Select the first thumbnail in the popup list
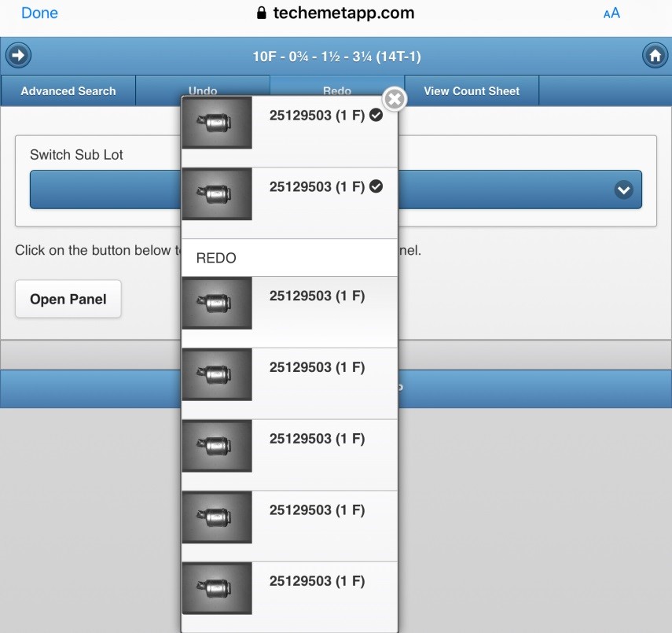This screenshot has width=672, height=633. [217, 123]
